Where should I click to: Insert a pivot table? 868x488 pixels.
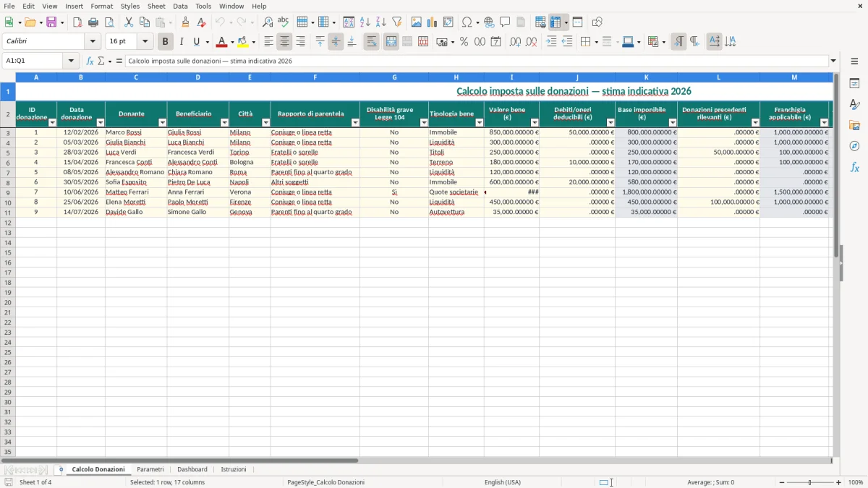pyautogui.click(x=448, y=22)
